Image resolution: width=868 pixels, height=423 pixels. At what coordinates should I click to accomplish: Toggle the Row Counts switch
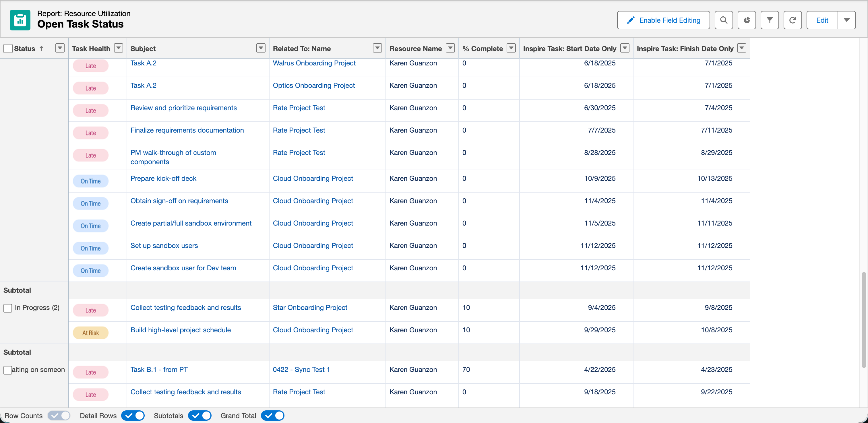point(59,416)
